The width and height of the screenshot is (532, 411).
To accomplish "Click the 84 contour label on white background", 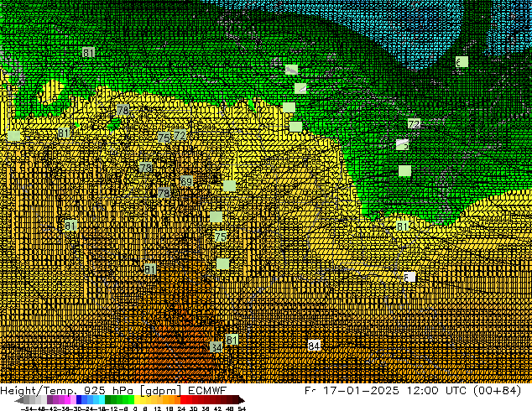I will pyautogui.click(x=314, y=346).
